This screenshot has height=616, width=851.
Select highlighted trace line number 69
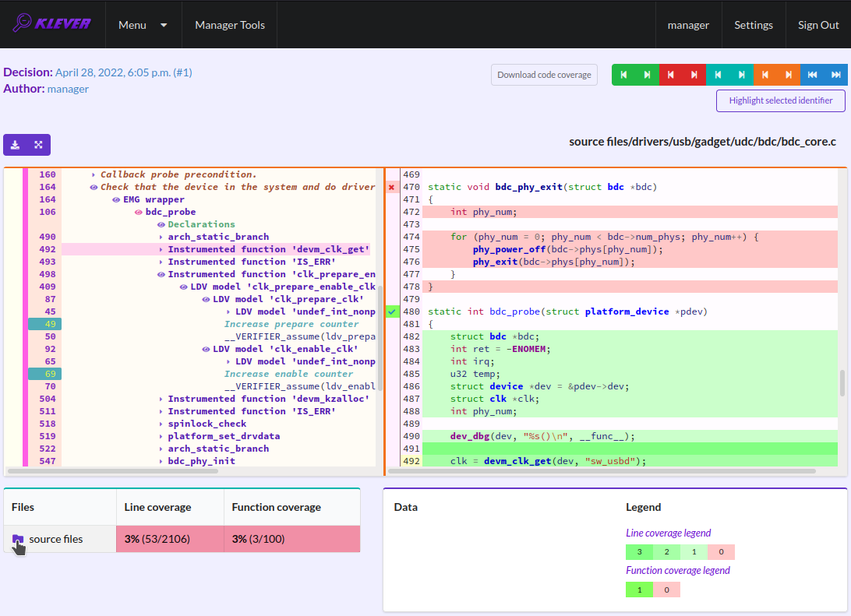[x=45, y=374]
